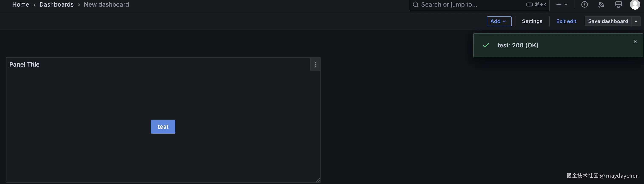This screenshot has width=644, height=184.
Task: Open the user profile avatar
Action: pos(635,4)
